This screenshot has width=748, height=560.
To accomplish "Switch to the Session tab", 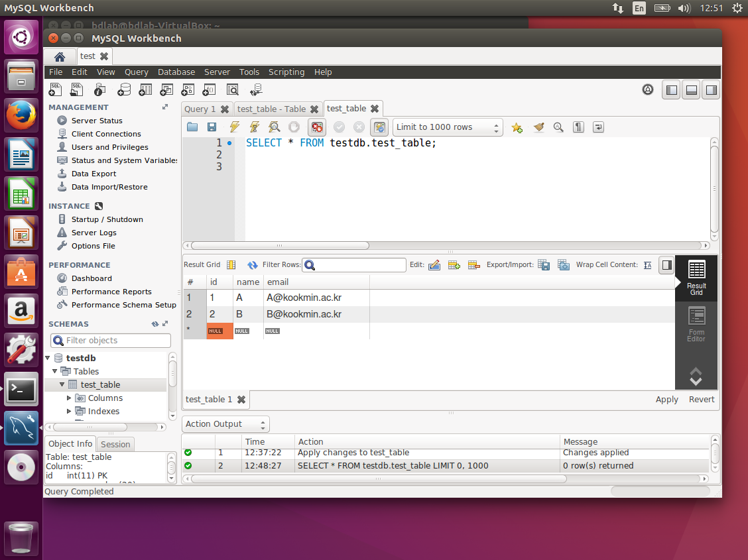I will (115, 444).
